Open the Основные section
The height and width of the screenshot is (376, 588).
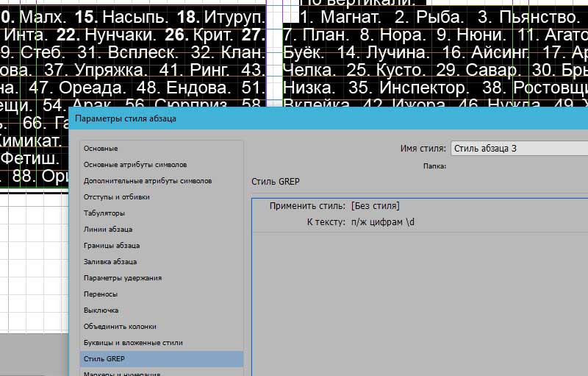[101, 149]
